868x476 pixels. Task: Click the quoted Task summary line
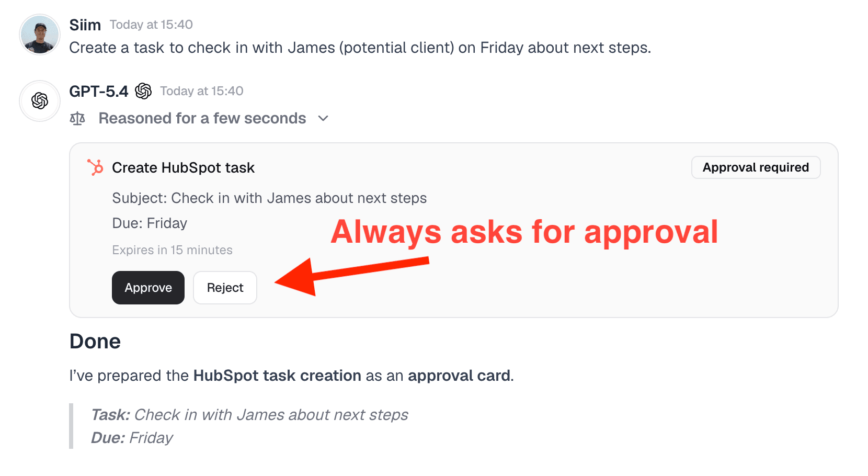(249, 415)
